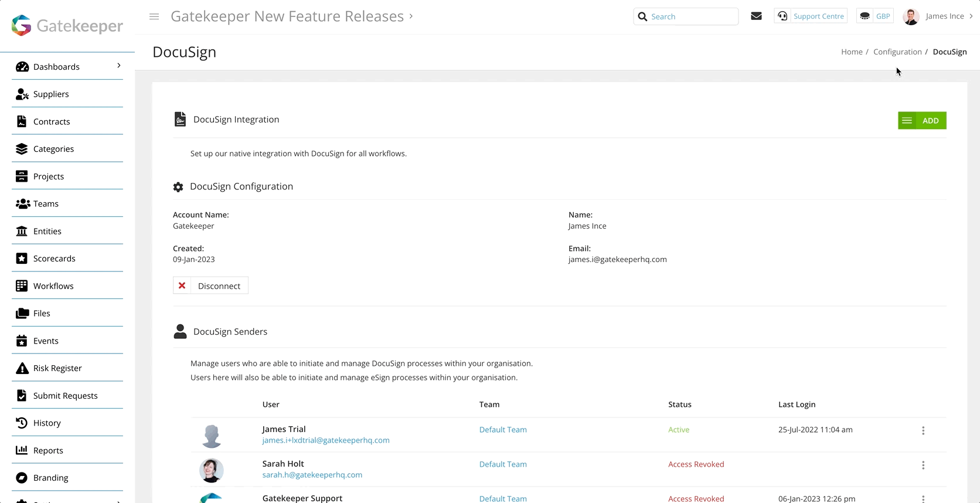The width and height of the screenshot is (980, 503).
Task: Click the search magnifier icon
Action: point(642,16)
